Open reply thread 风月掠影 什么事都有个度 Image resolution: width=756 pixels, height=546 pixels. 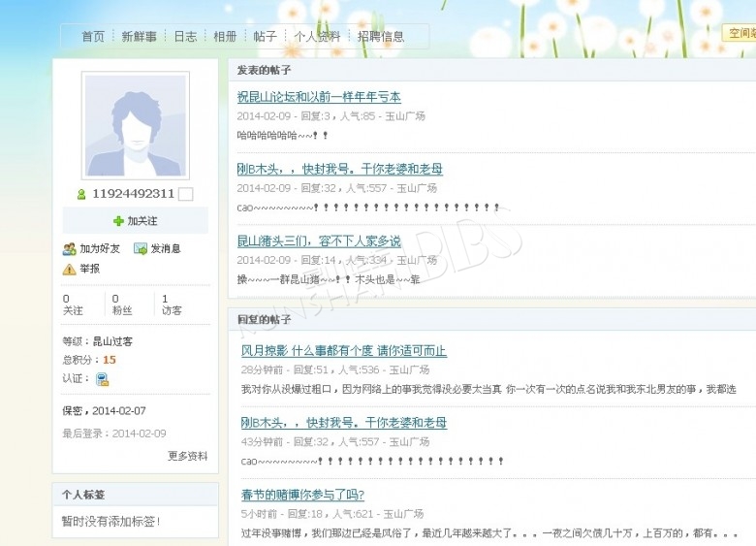coord(344,351)
